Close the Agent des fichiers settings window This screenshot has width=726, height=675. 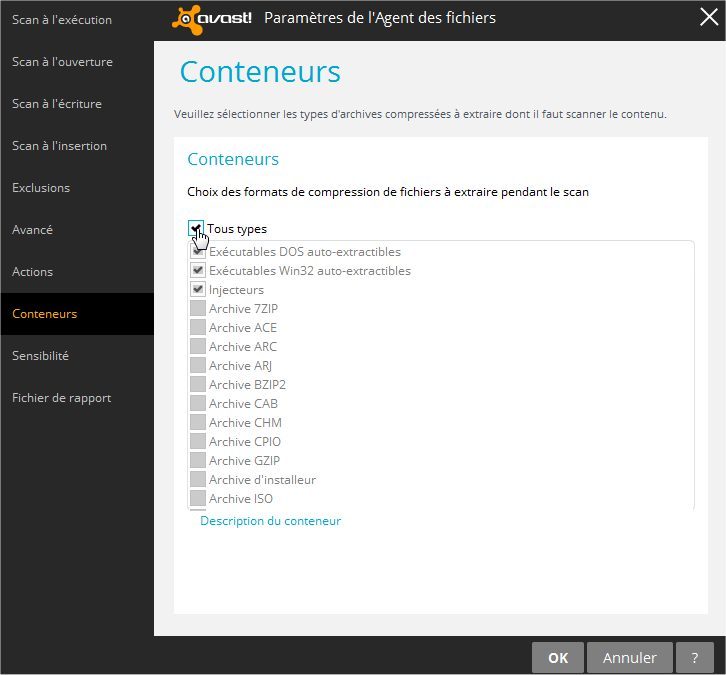(707, 17)
